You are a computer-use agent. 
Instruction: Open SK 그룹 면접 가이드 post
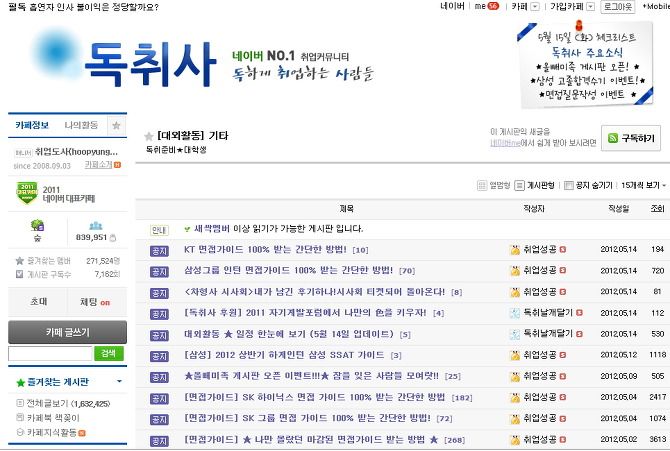click(307, 418)
